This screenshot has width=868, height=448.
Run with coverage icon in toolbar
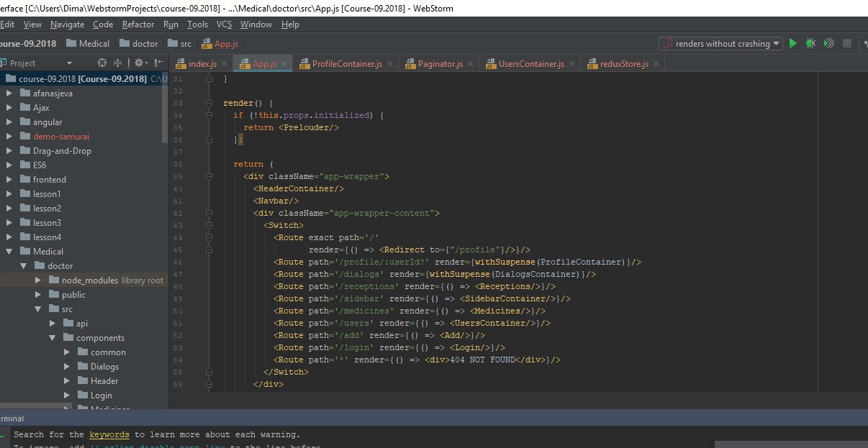tap(829, 44)
